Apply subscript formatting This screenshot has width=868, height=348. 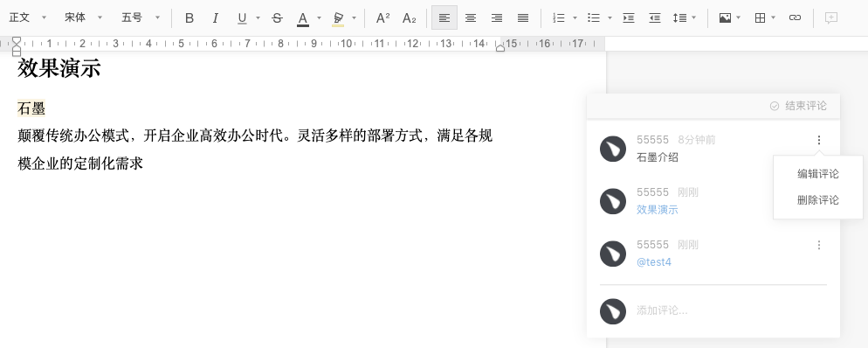(409, 17)
